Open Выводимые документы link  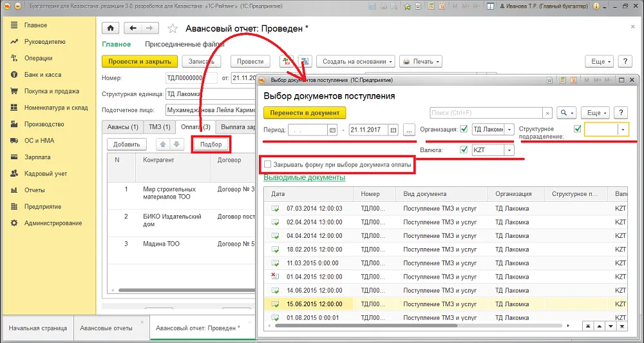coord(305,178)
